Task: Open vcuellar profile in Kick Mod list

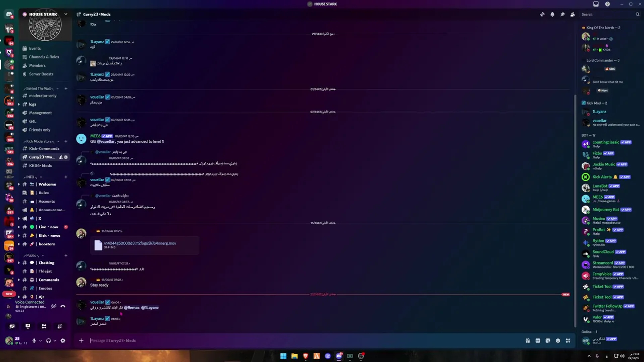Action: 610,122
